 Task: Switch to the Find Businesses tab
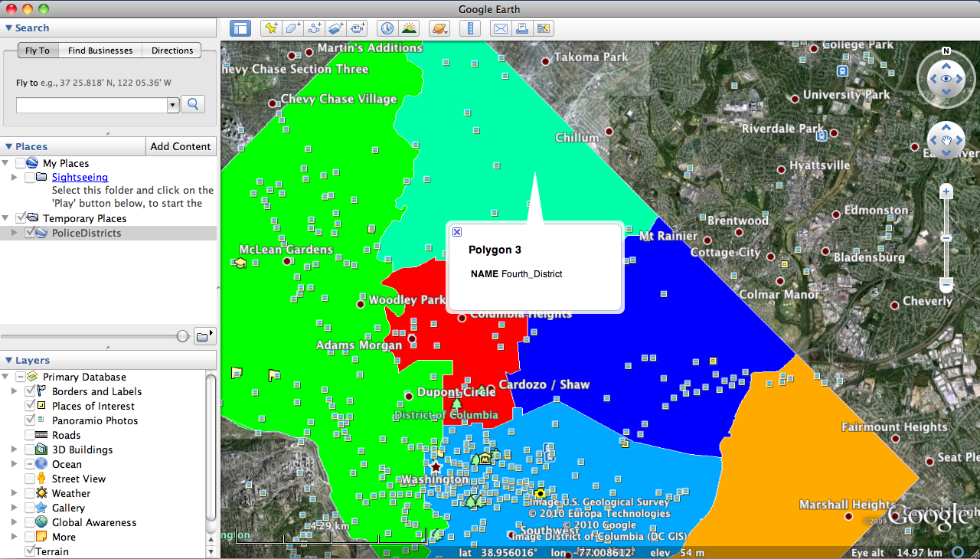pyautogui.click(x=100, y=51)
